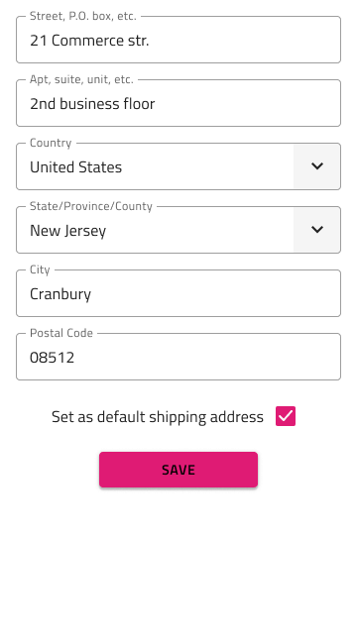Click the '08512' postal code value
357x644 pixels.
click(x=53, y=358)
